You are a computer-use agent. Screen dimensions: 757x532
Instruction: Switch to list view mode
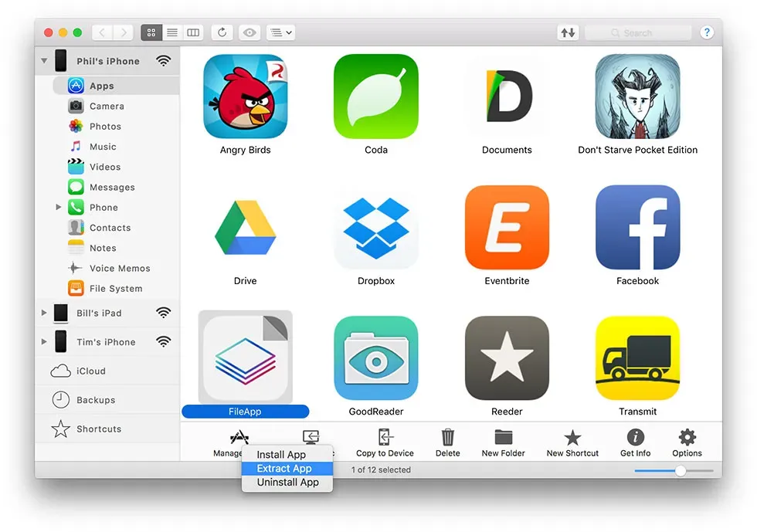click(171, 32)
